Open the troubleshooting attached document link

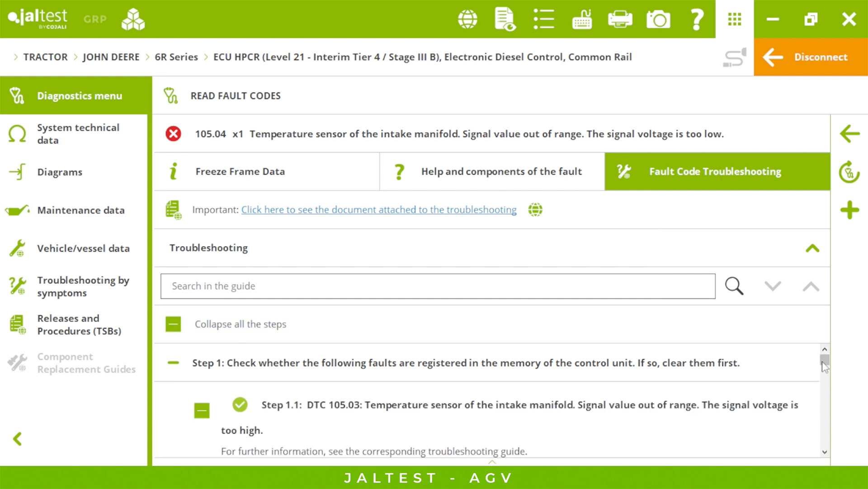coord(378,210)
